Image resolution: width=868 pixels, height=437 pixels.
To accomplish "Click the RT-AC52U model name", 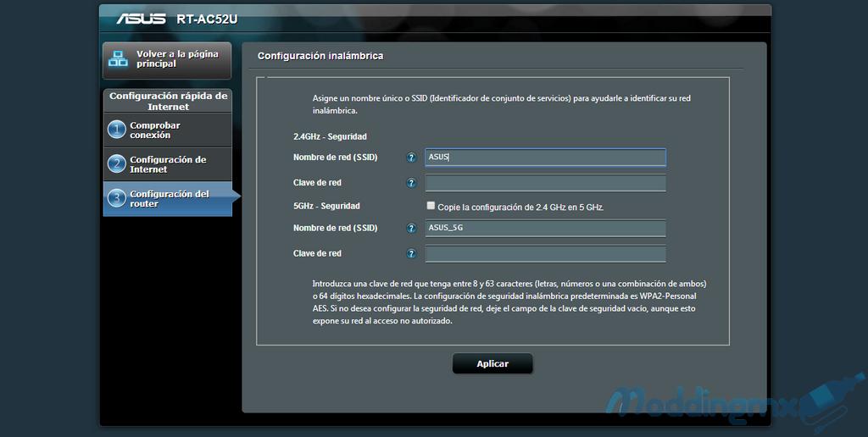I will point(207,19).
